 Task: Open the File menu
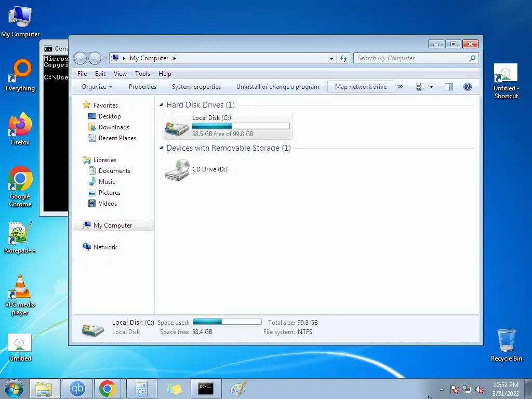[82, 74]
